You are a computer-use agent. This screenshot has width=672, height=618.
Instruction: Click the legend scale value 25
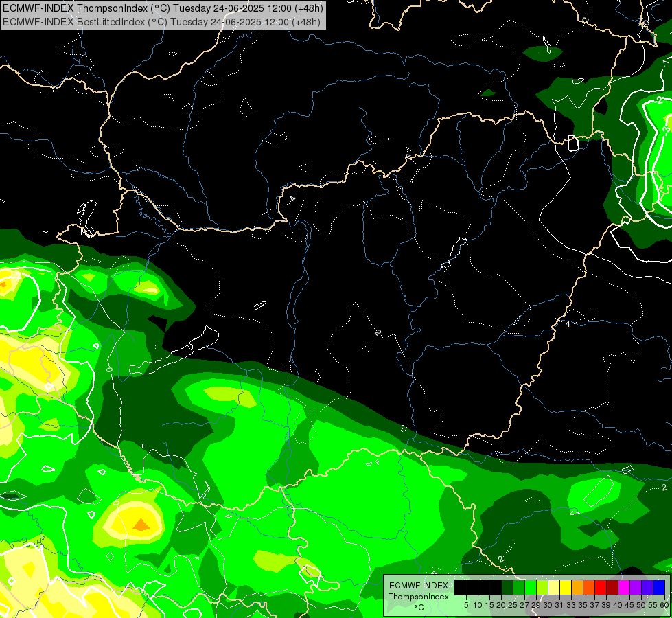513,605
